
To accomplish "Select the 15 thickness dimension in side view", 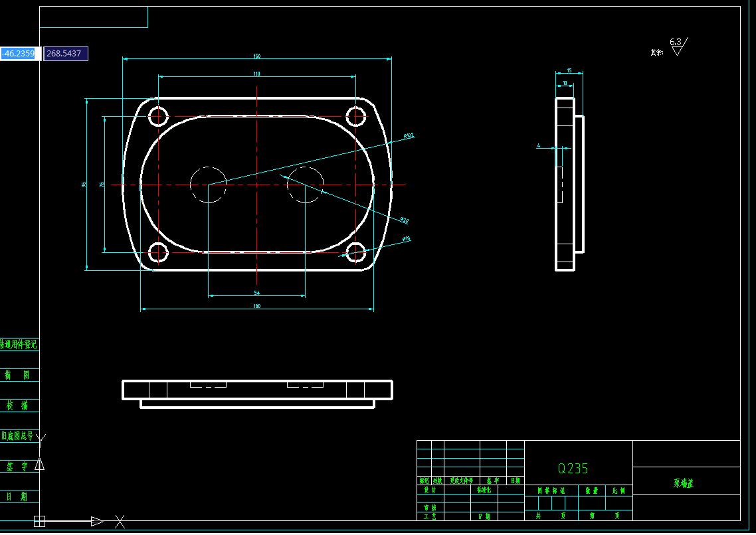I will pyautogui.click(x=569, y=71).
